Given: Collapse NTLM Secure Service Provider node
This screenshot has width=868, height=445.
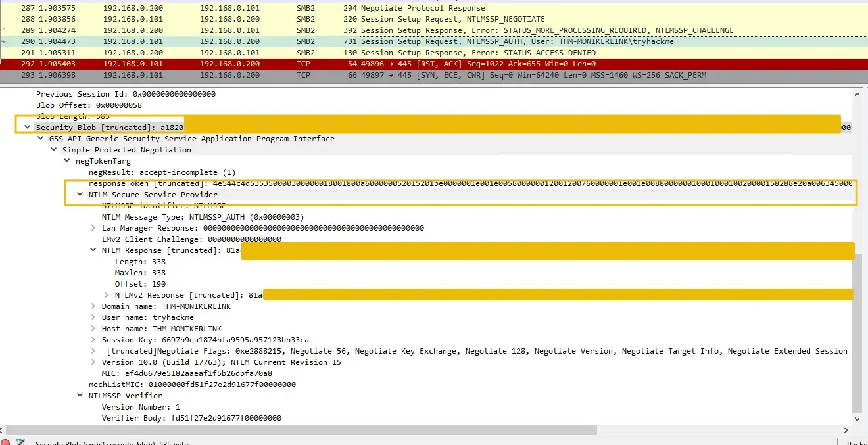Looking at the screenshot, I should point(80,195).
